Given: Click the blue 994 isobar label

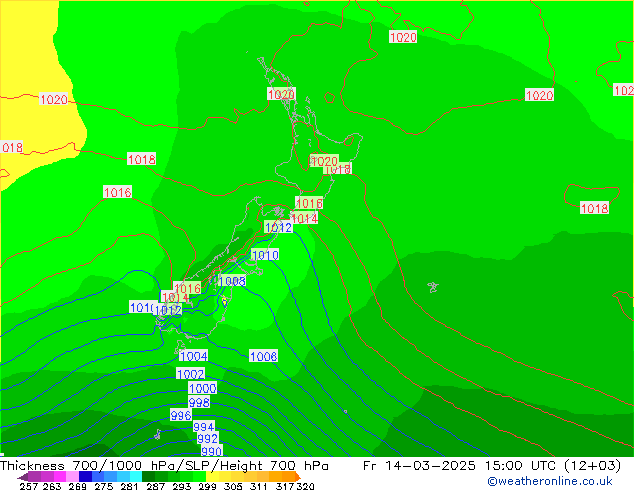Looking at the screenshot, I should point(204,427).
